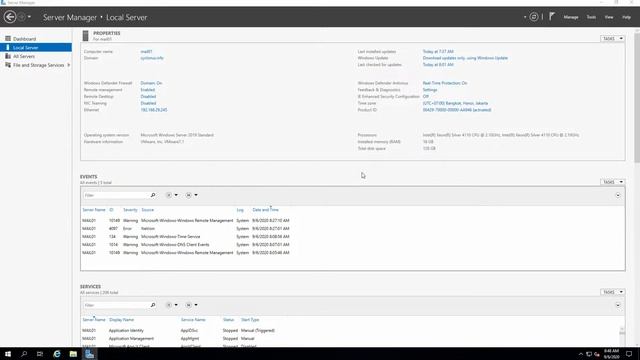
Task: Sort Services by Display Name column
Action: 121,320
